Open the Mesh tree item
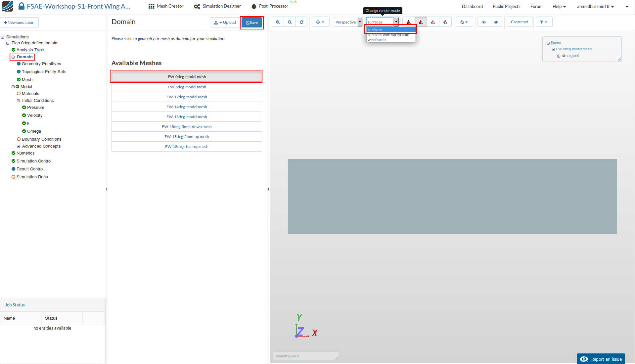The height and width of the screenshot is (364, 635). pyautogui.click(x=27, y=80)
